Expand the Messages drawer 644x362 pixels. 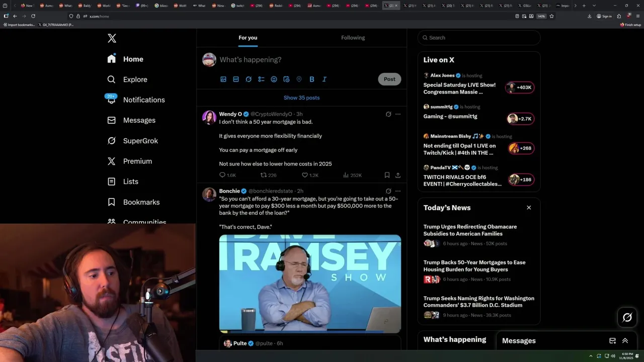click(x=625, y=341)
